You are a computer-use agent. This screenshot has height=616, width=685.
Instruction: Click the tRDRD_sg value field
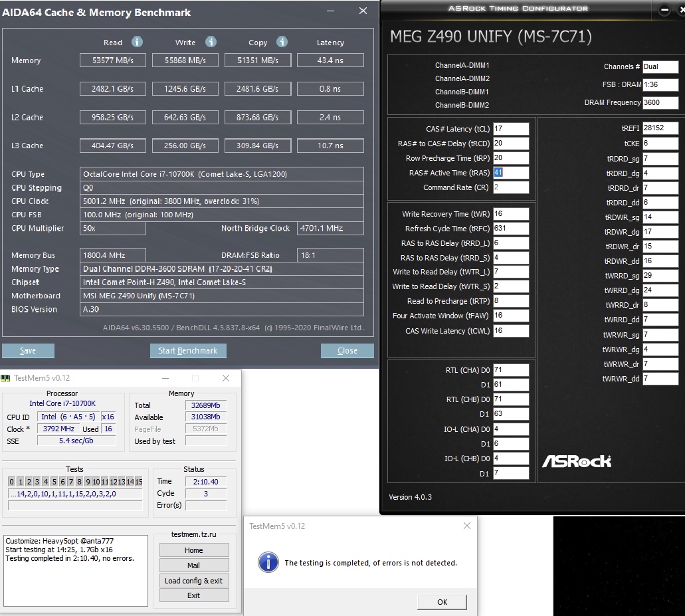[660, 159]
